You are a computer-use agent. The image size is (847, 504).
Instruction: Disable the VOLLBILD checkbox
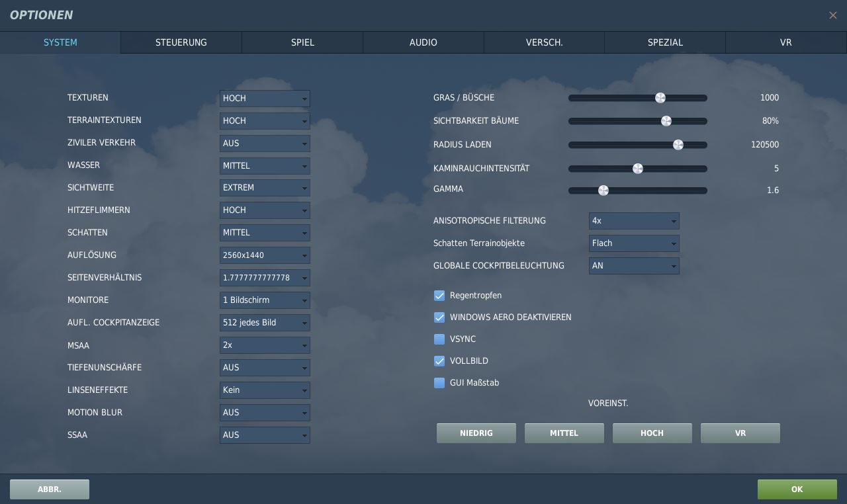[439, 361]
